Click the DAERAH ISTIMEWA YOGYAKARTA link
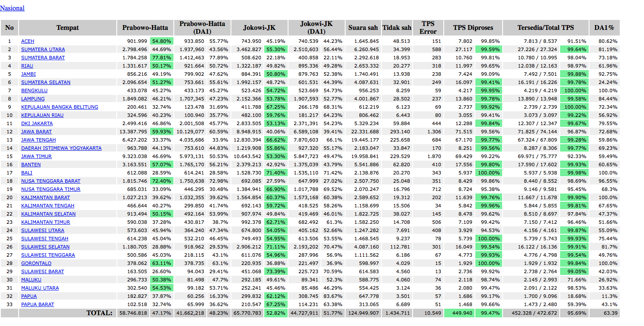This screenshot has height=326, width=644. (61, 148)
